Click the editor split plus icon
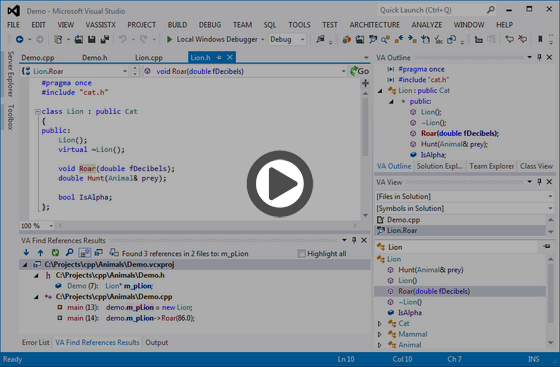 pos(365,84)
